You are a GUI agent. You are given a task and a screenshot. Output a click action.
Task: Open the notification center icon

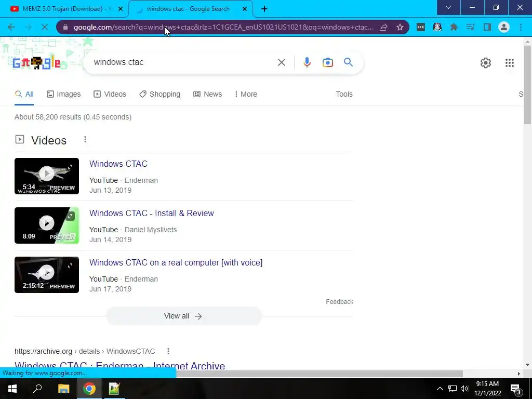pyautogui.click(x=516, y=389)
